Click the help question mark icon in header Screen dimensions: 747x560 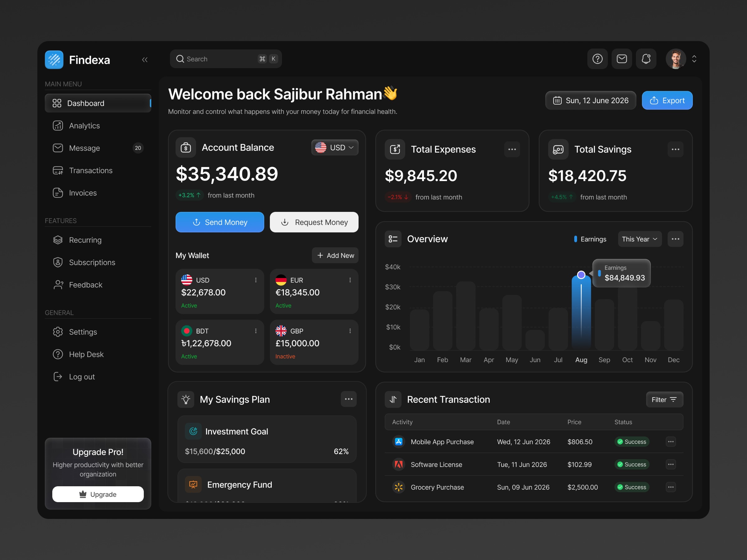click(597, 59)
